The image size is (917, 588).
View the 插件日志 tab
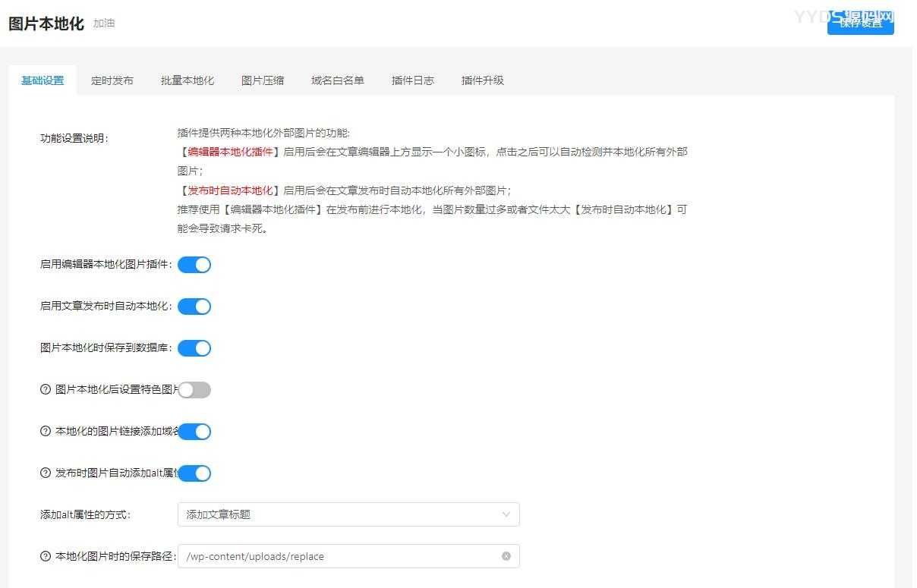point(412,80)
